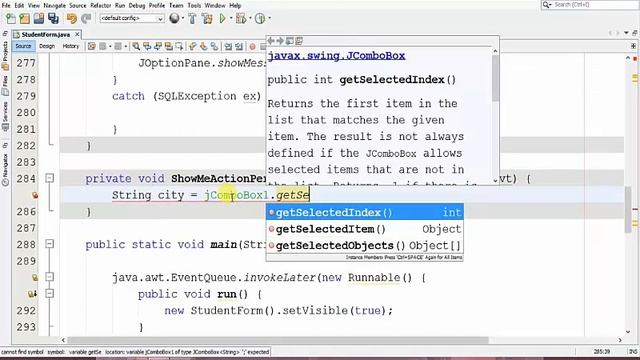Close the StudentForm.java tab
The image size is (640, 360).
point(77,34)
